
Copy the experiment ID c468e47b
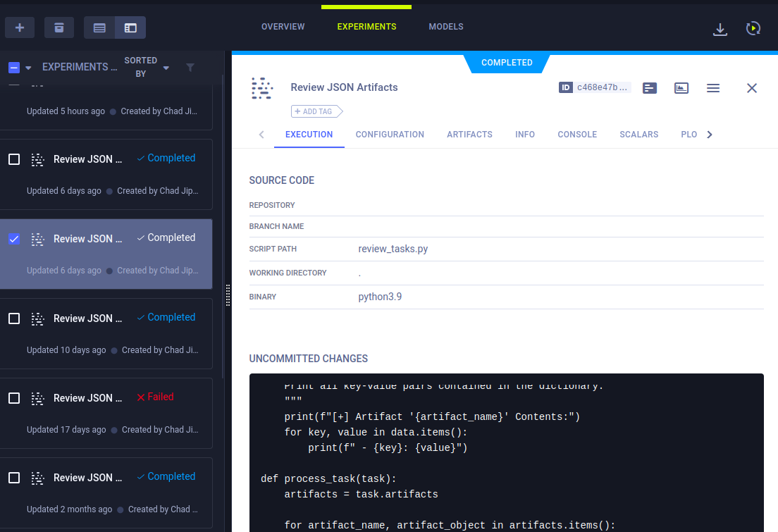point(595,87)
